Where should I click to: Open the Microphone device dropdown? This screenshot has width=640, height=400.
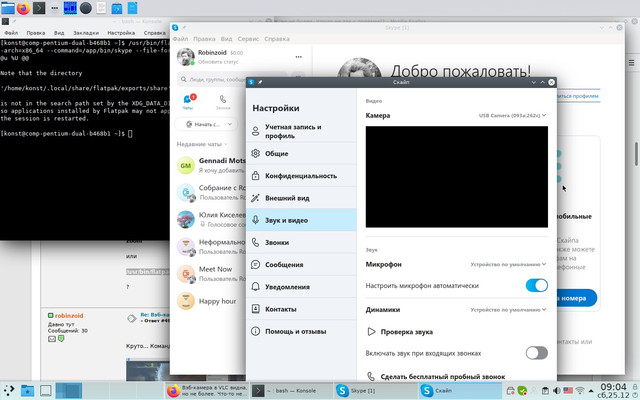click(x=508, y=264)
